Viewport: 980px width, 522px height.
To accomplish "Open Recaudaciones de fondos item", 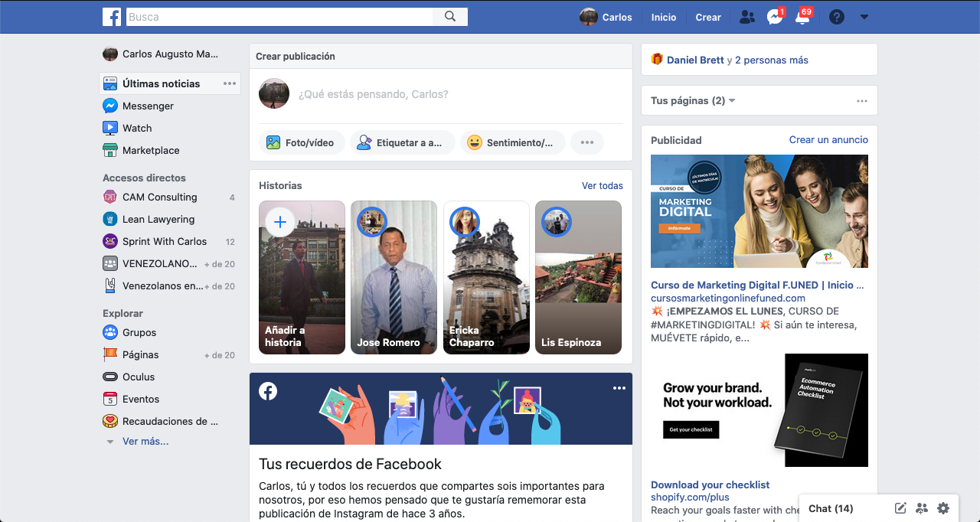I will 170,421.
